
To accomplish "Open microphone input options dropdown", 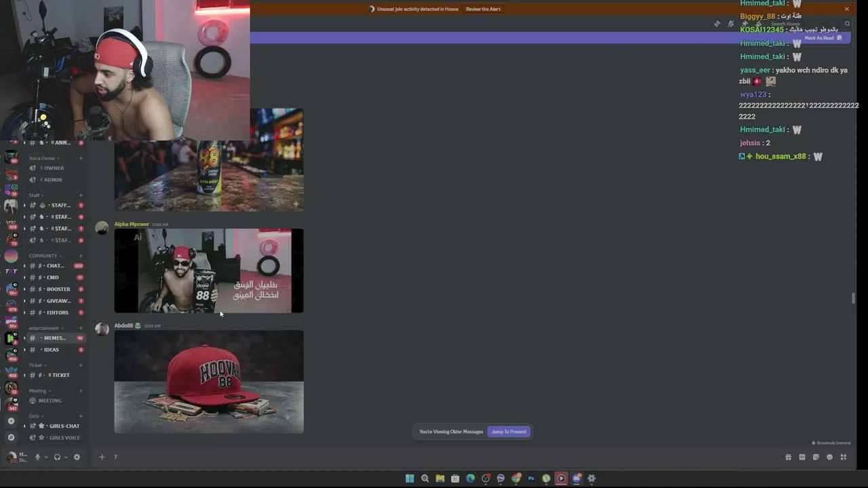I will point(46,457).
